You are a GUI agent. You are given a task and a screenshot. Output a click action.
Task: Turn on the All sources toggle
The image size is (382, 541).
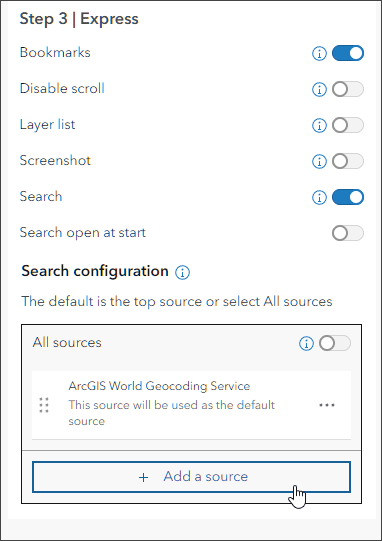(335, 343)
